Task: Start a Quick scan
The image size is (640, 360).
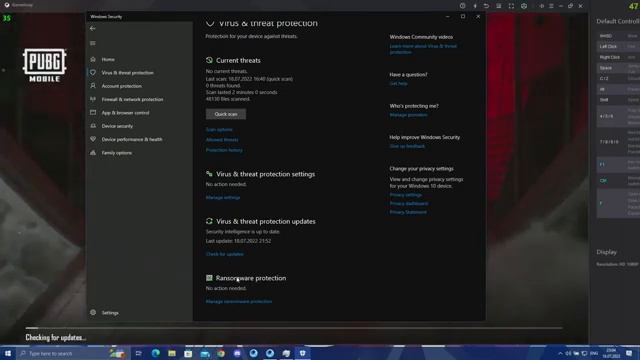Action: 226,114
